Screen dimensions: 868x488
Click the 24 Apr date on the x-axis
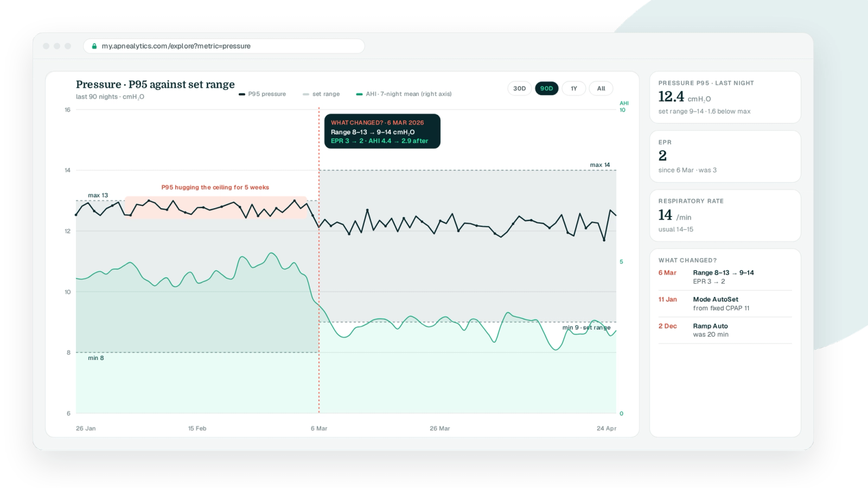(607, 428)
